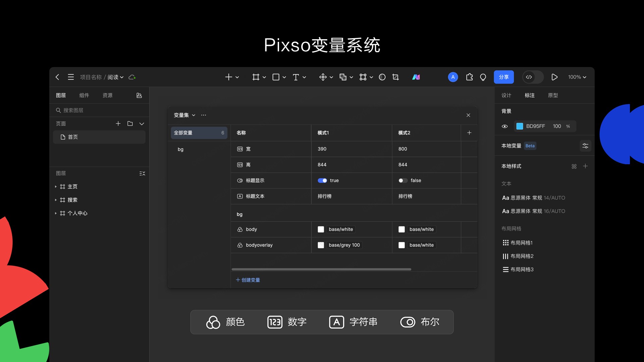Collapse the pages section chevron

[142, 124]
